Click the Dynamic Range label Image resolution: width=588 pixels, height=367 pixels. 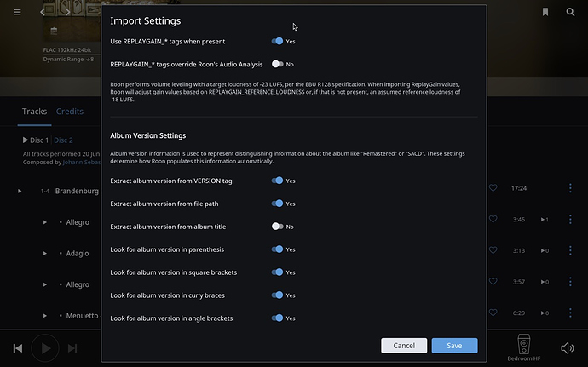click(68, 60)
